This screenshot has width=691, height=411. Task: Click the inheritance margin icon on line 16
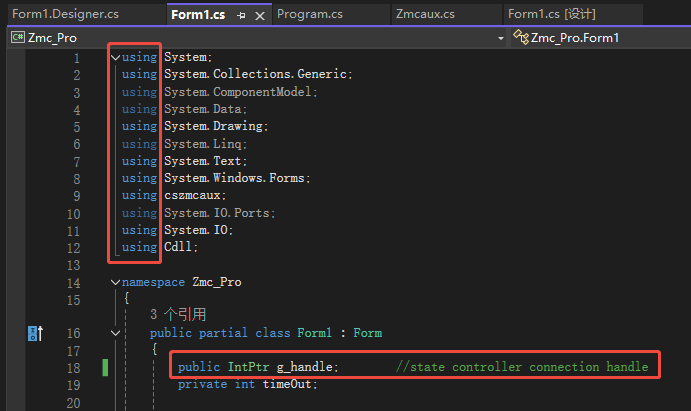[34, 333]
